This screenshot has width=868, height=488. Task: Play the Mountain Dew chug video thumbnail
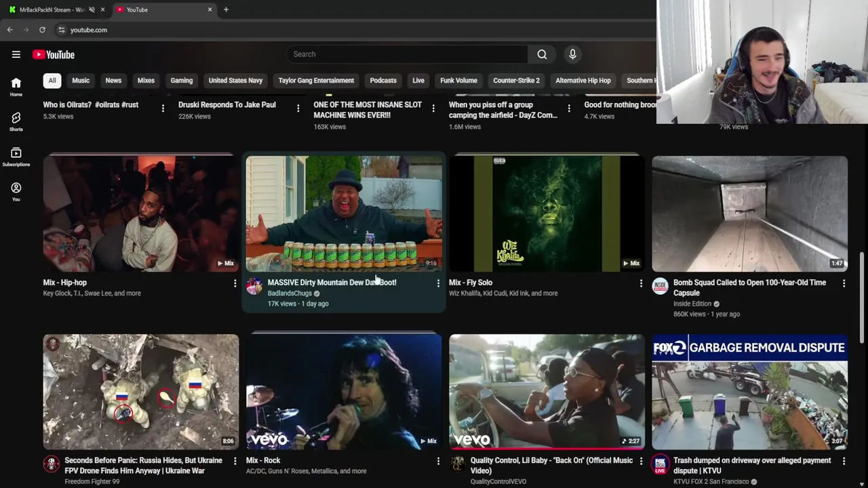pyautogui.click(x=344, y=214)
